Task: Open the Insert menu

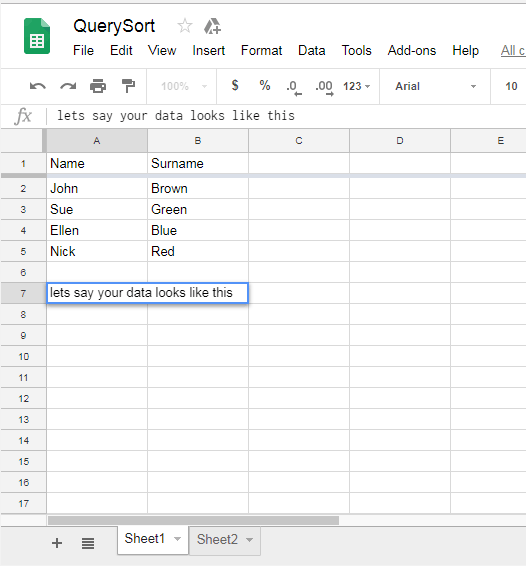Action: point(209,51)
